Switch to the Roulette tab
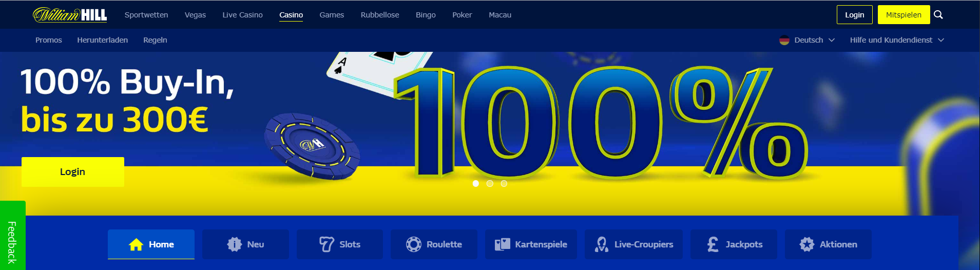This screenshot has width=980, height=270. point(434,244)
